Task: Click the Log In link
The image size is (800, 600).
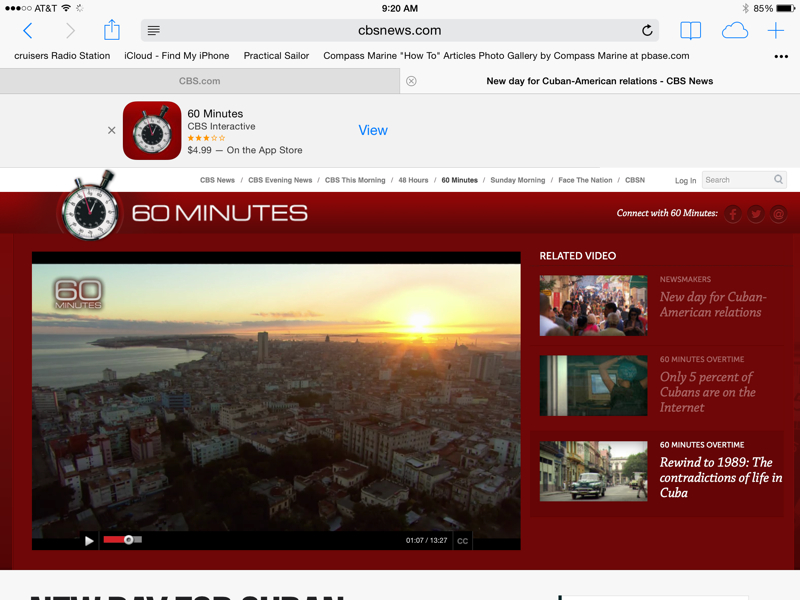Action: pyautogui.click(x=686, y=181)
